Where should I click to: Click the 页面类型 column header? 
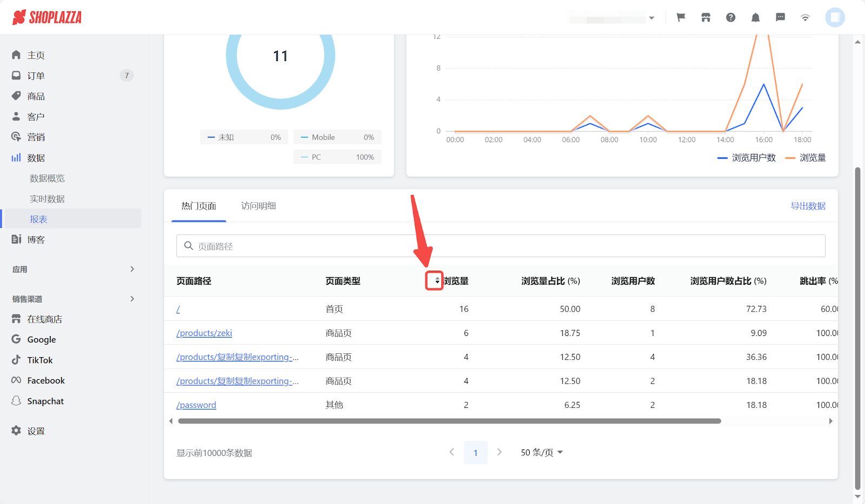click(x=343, y=281)
